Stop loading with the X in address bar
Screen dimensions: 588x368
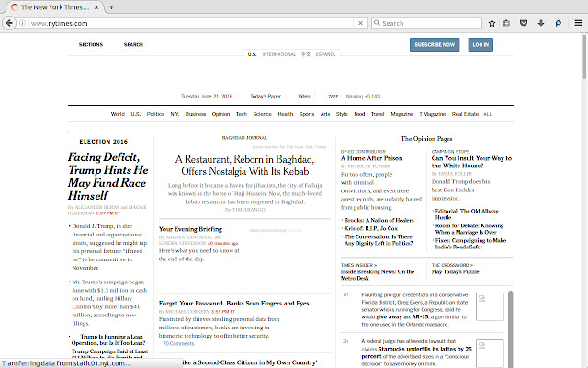point(360,23)
